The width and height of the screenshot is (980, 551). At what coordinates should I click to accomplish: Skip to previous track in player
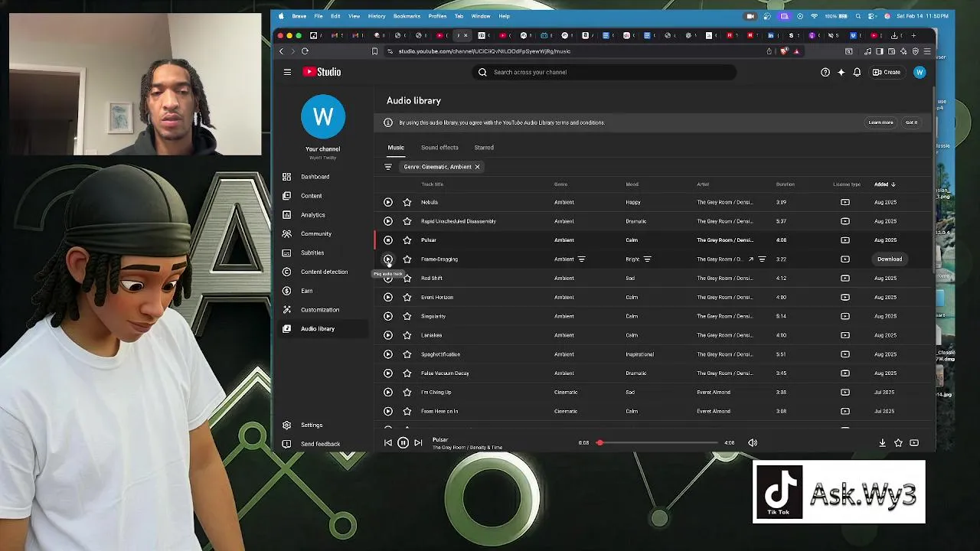tap(388, 442)
